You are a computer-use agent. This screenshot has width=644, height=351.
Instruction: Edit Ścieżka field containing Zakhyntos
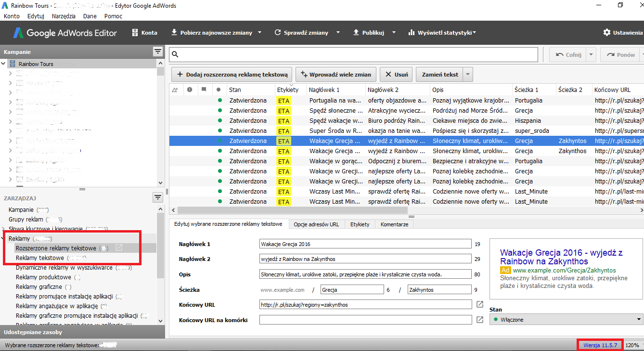[x=439, y=290]
